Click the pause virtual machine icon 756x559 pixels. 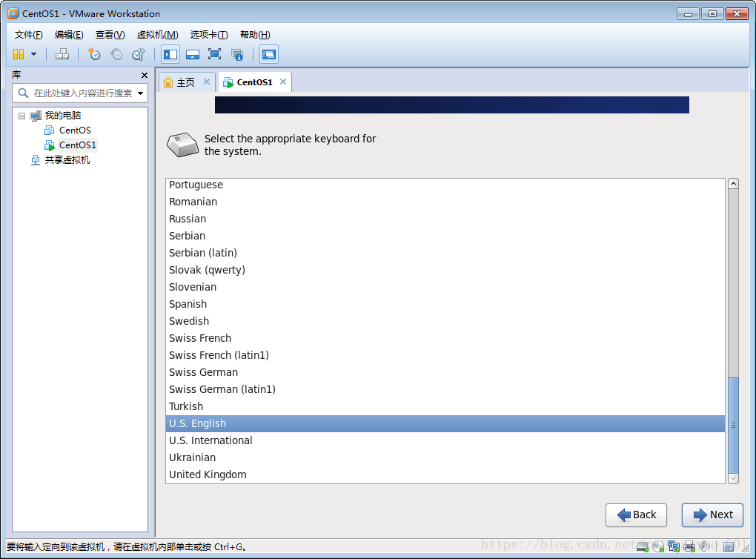pyautogui.click(x=19, y=54)
